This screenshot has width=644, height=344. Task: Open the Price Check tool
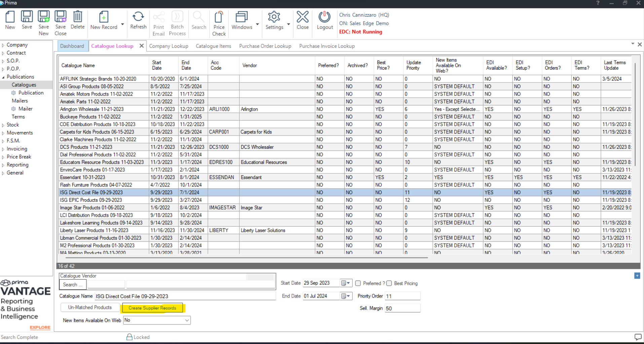coord(219,17)
